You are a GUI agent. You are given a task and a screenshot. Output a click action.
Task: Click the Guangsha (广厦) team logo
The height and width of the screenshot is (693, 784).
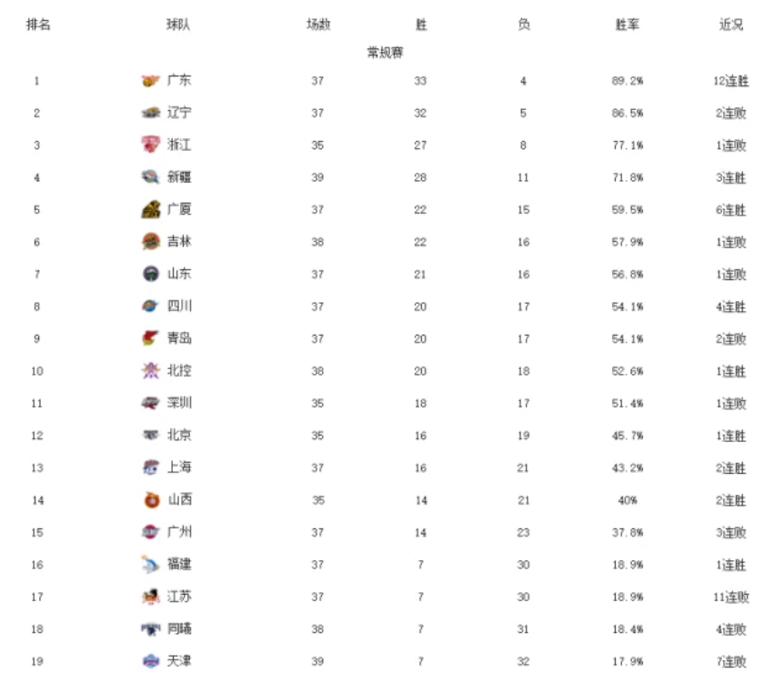coord(151,209)
